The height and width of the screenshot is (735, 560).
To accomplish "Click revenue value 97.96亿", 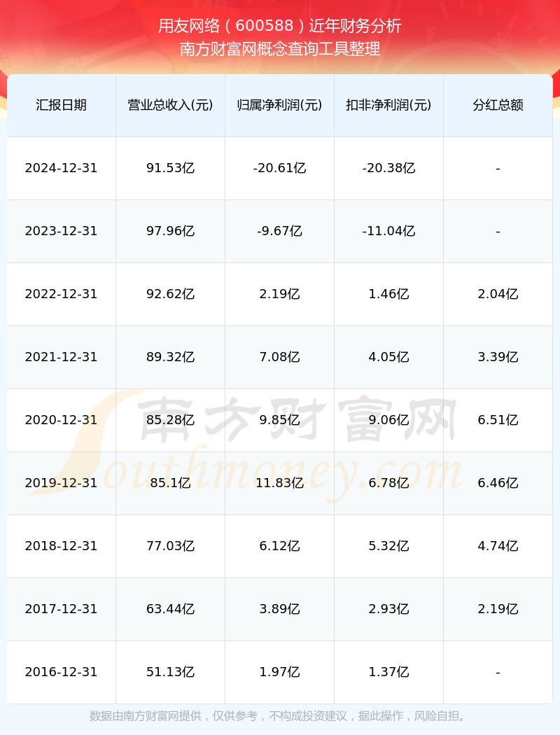I will pyautogui.click(x=170, y=231).
